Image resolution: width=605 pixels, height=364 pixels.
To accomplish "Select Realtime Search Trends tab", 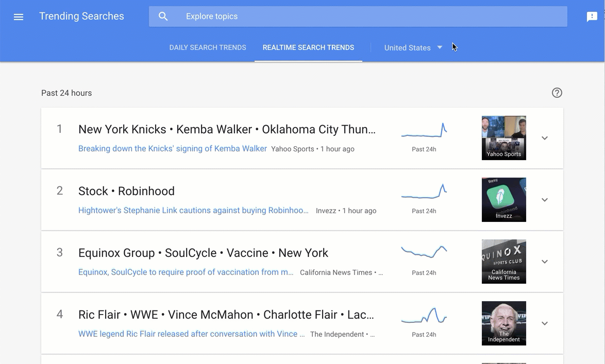I will tap(308, 47).
